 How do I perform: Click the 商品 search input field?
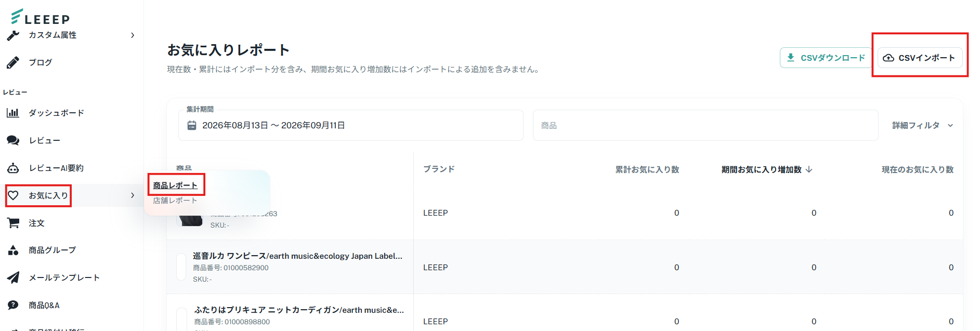pyautogui.click(x=705, y=125)
